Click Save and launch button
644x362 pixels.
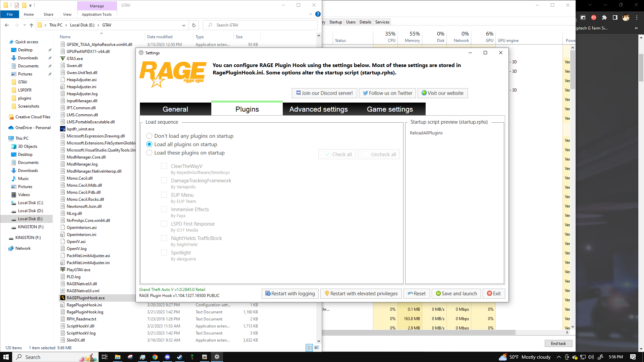(456, 294)
